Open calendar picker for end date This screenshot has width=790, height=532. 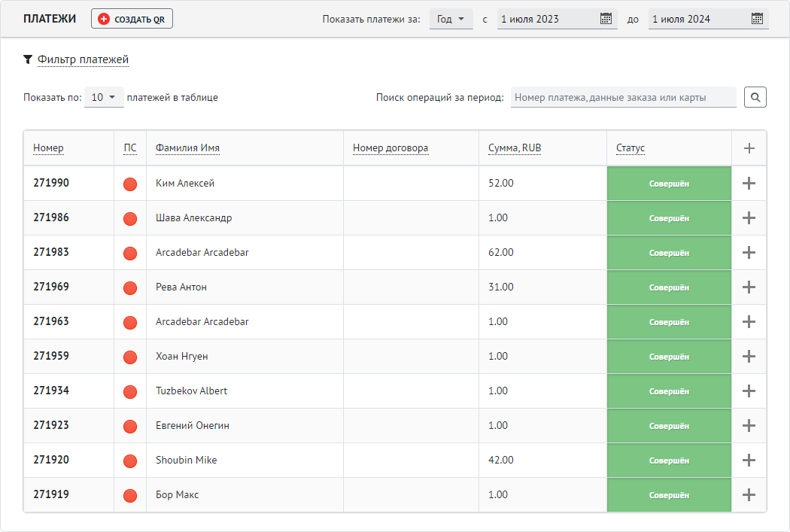(757, 19)
